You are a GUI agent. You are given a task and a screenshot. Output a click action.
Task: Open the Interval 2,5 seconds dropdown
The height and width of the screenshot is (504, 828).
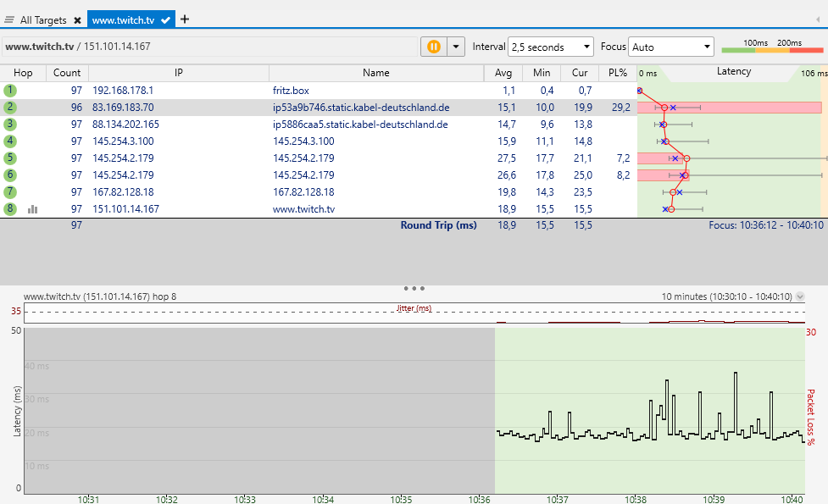(551, 47)
